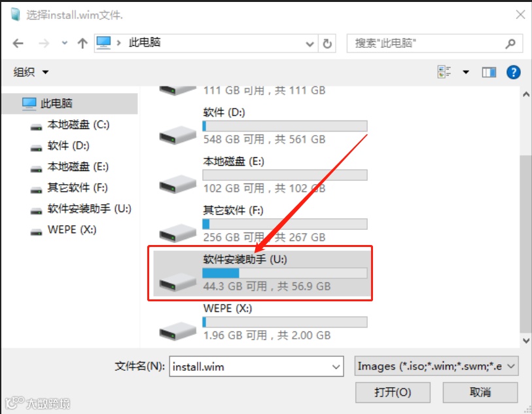Click the 打开(O) button
This screenshot has height=414, width=532.
click(x=393, y=392)
